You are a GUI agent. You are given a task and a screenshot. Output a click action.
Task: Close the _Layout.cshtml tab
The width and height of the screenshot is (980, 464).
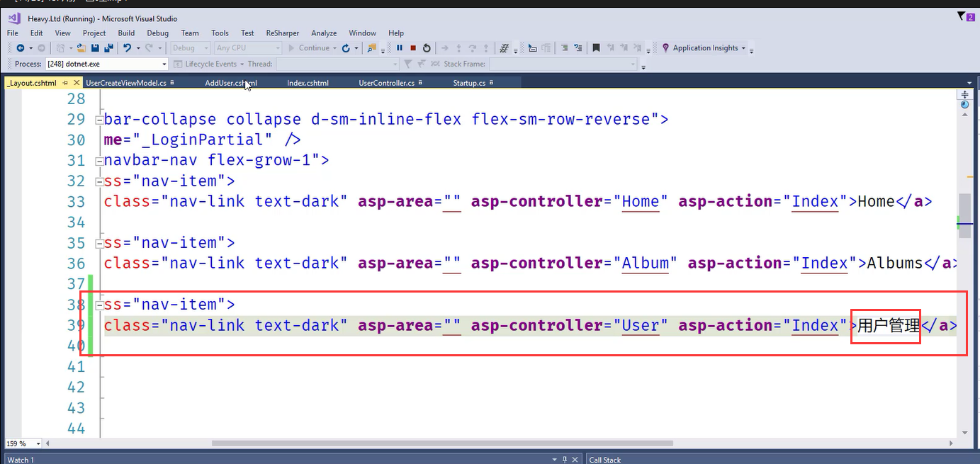77,83
